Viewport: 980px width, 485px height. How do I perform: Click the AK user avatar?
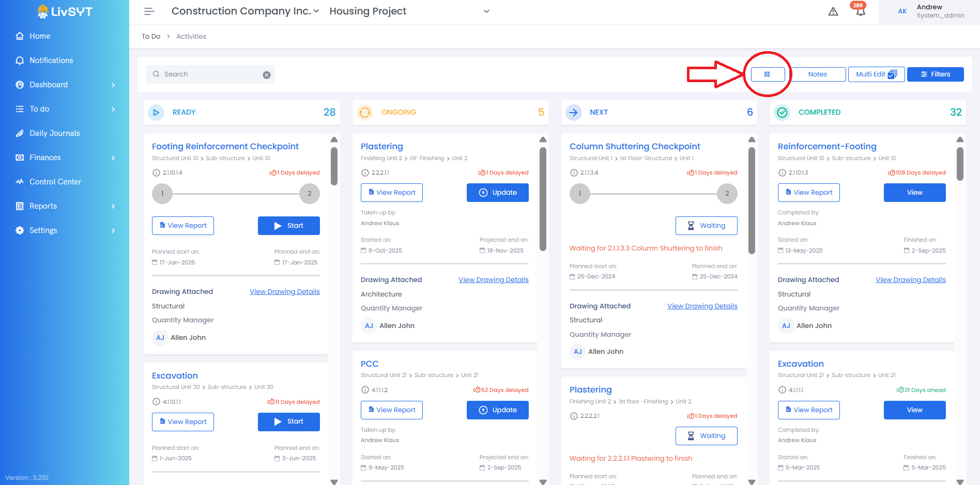[902, 11]
